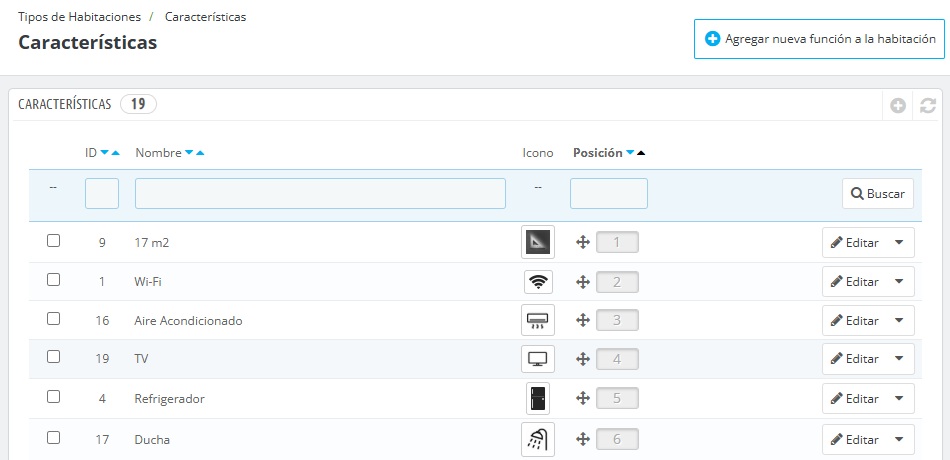Click the drag handle for the Wi-Fi row
The height and width of the screenshot is (460, 950).
(x=582, y=282)
